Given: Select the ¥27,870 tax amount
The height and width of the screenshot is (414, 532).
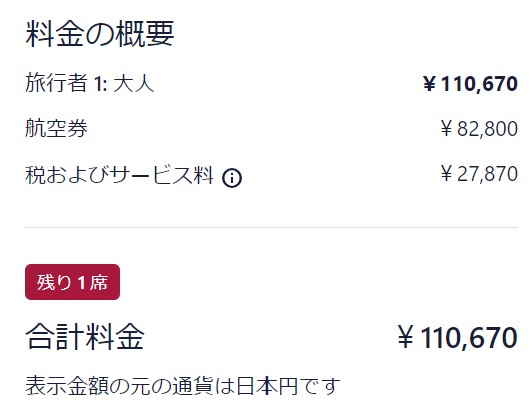Looking at the screenshot, I should point(479,174).
